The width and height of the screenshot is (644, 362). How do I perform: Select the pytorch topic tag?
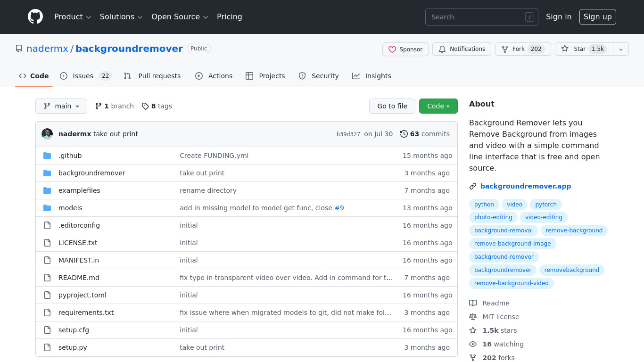(x=546, y=205)
